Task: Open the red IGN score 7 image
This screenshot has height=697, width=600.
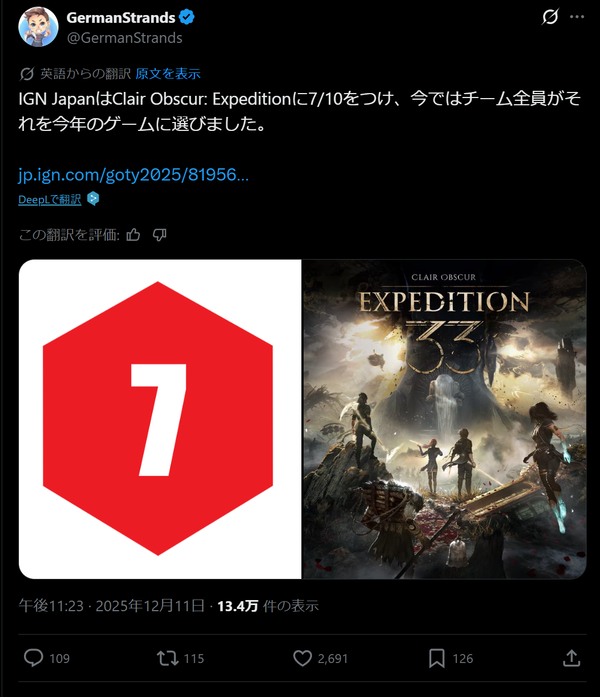Action: pos(160,419)
